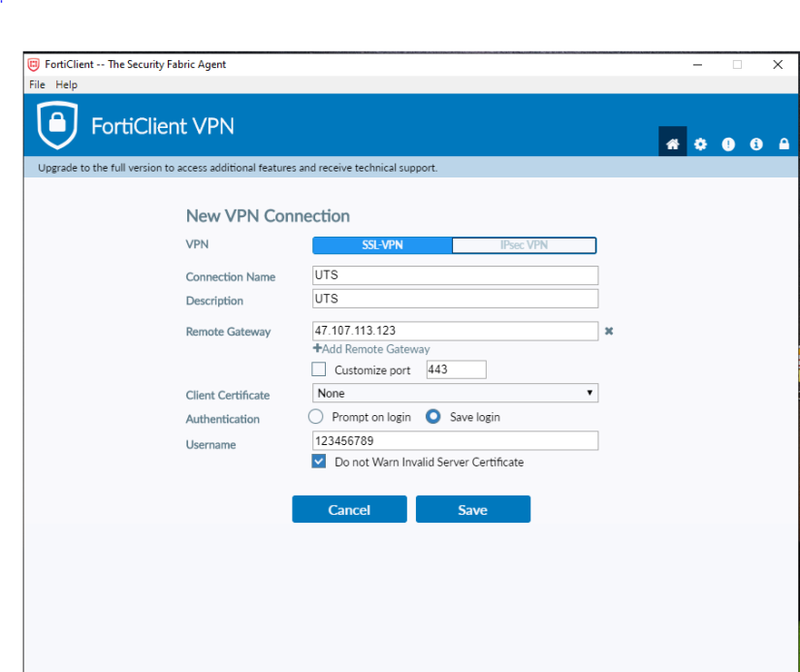The image size is (800, 672).
Task: Add another remote gateway link
Action: (371, 349)
